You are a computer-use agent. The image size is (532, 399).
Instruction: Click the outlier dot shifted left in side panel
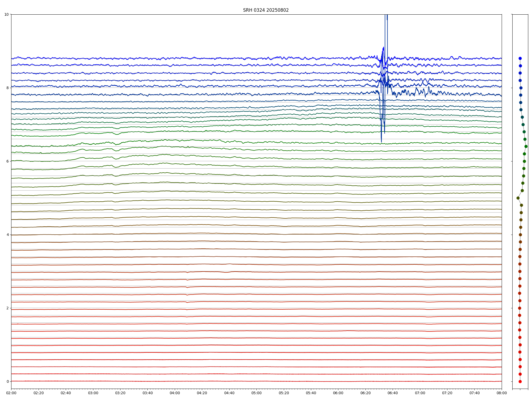(x=518, y=198)
